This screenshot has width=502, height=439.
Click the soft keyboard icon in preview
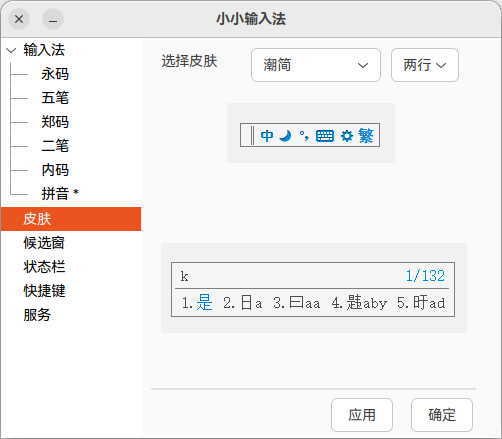[325, 136]
